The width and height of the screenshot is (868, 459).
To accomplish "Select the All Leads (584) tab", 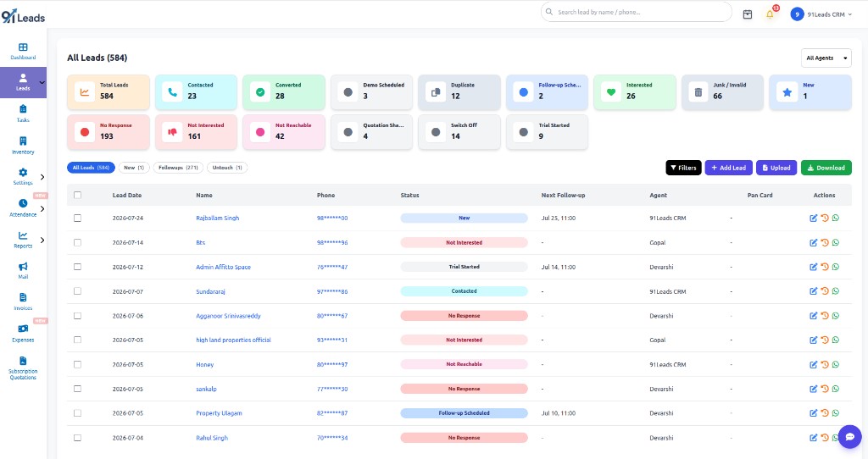I will (x=91, y=168).
